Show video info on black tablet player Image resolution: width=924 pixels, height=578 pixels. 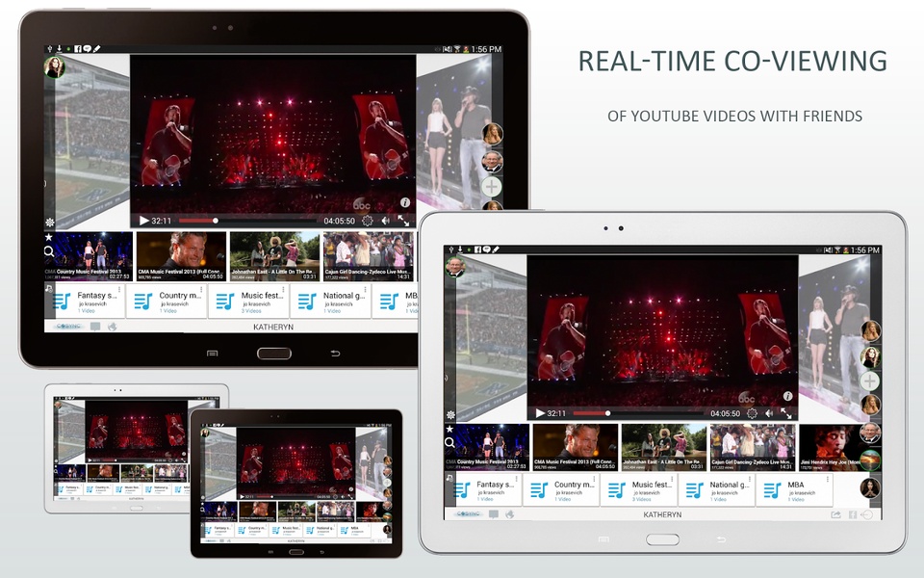(405, 202)
